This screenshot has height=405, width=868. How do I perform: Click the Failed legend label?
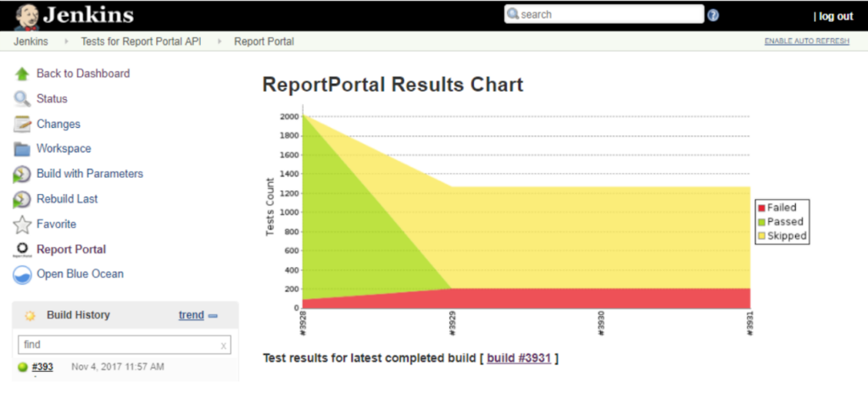(782, 208)
